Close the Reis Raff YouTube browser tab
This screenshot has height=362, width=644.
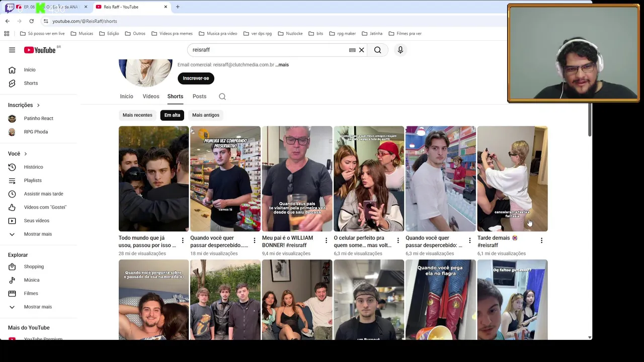tap(166, 7)
